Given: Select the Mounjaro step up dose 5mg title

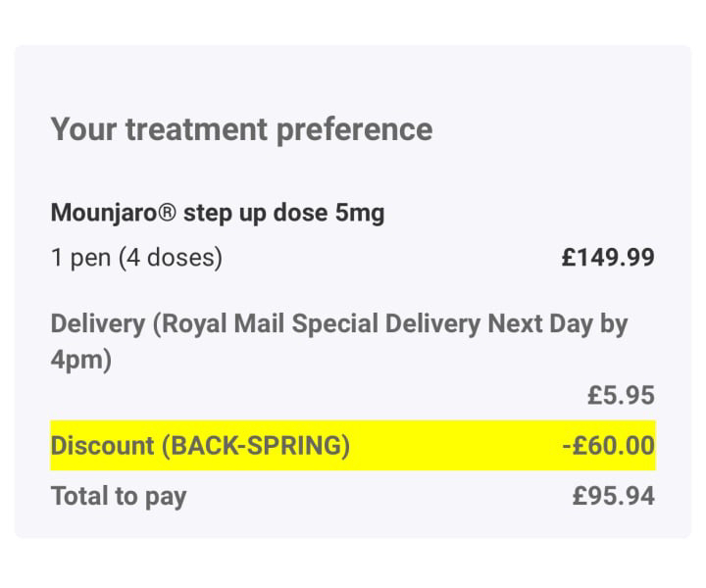Looking at the screenshot, I should 217,213.
